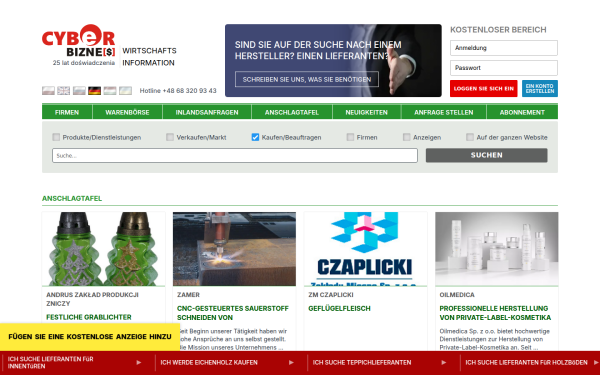Enable the Produkte/Dienstleistungen checkbox
600x375 pixels.
tap(56, 137)
